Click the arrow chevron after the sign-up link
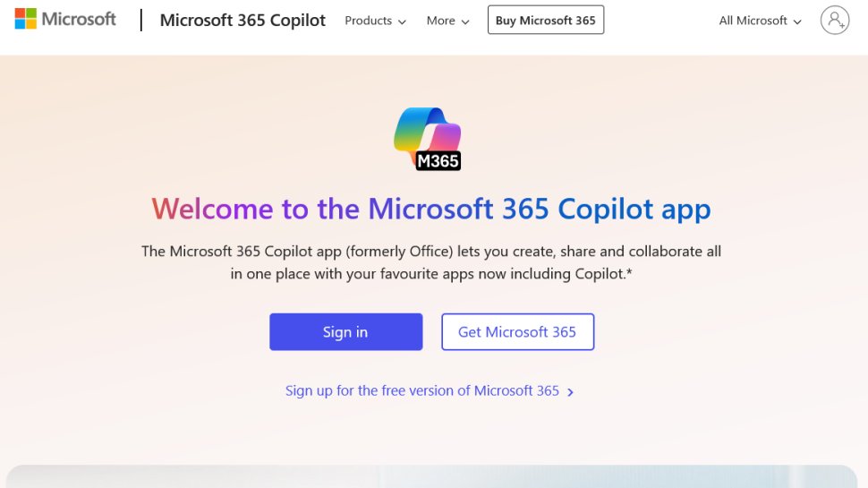Screen dimensions: 868x488 [x=571, y=392]
